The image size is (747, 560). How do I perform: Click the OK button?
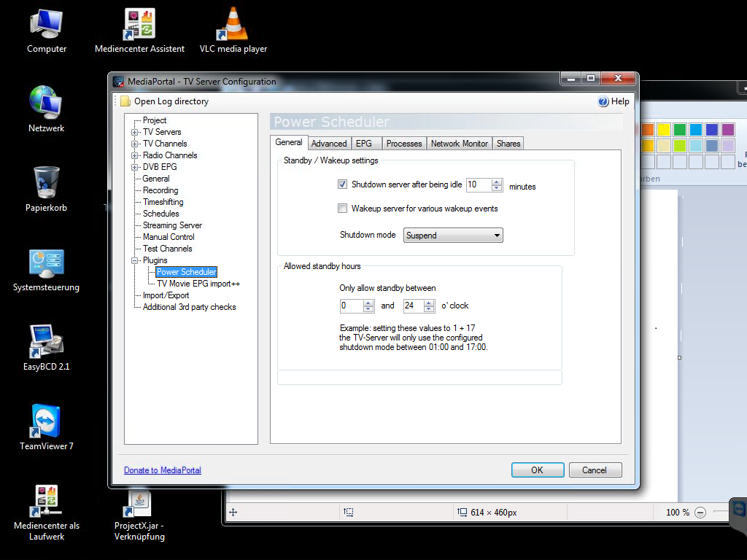point(537,470)
